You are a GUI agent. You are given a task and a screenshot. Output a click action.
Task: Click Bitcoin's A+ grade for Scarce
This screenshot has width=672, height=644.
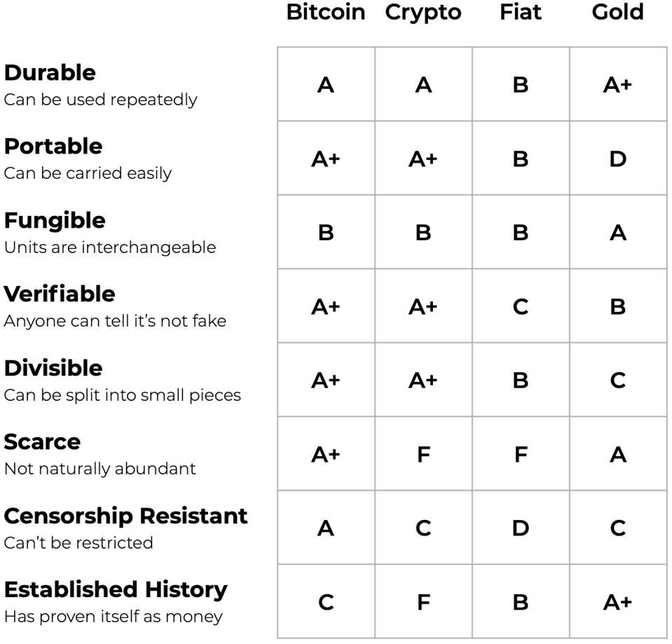326,455
